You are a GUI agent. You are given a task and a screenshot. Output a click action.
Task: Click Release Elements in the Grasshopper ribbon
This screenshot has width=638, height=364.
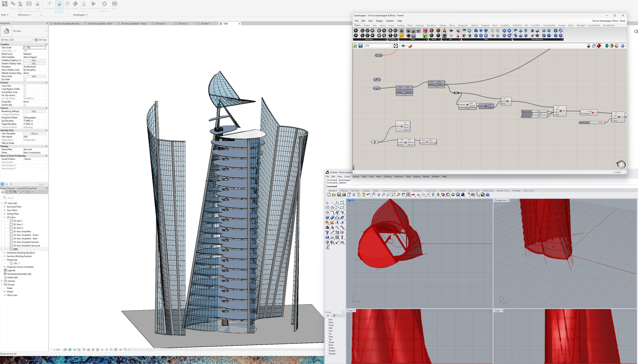tap(105, 4)
